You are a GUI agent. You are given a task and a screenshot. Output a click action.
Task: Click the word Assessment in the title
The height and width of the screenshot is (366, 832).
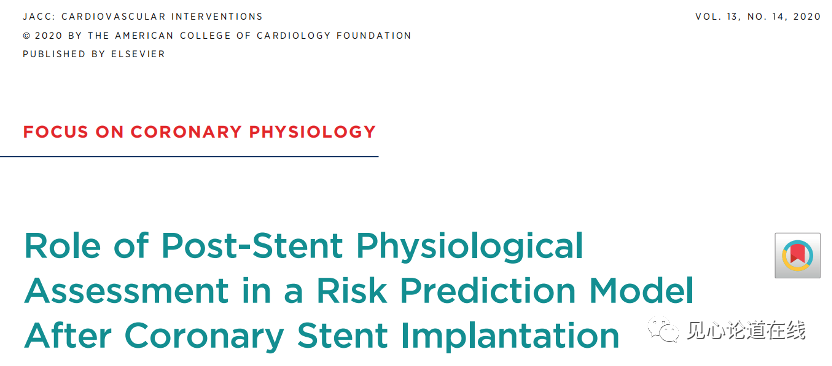126,291
